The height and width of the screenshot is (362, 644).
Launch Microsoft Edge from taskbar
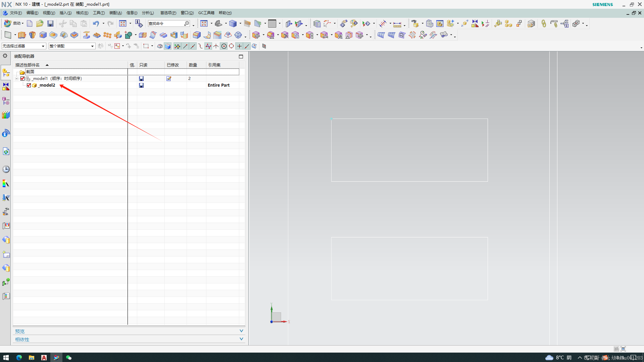coord(19,358)
